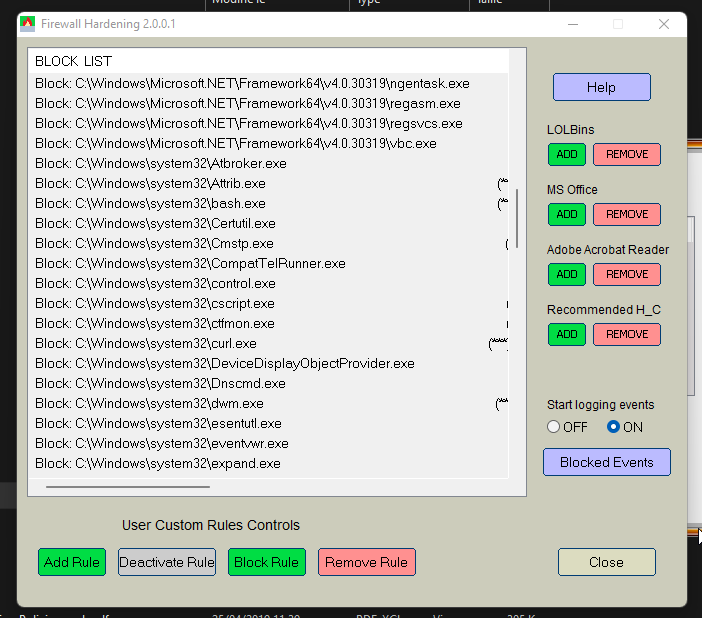Select the eventvwr.exe block entry
702x618 pixels.
coord(268,443)
